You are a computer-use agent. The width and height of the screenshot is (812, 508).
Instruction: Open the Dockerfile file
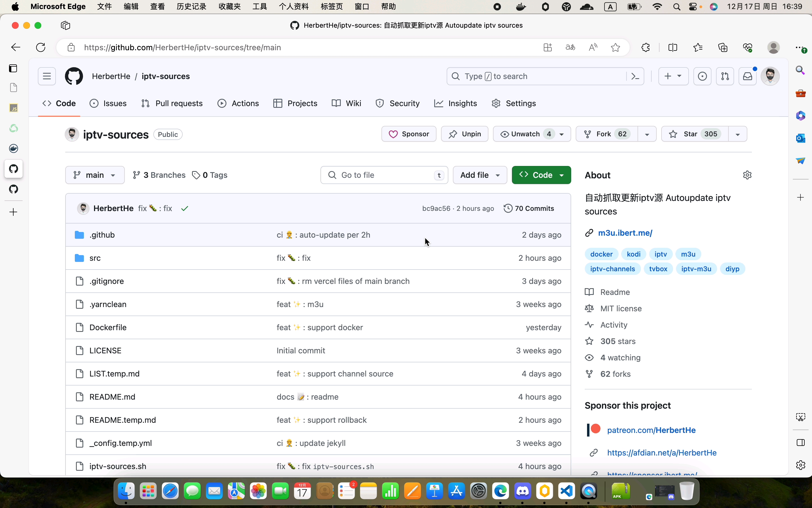[108, 328]
